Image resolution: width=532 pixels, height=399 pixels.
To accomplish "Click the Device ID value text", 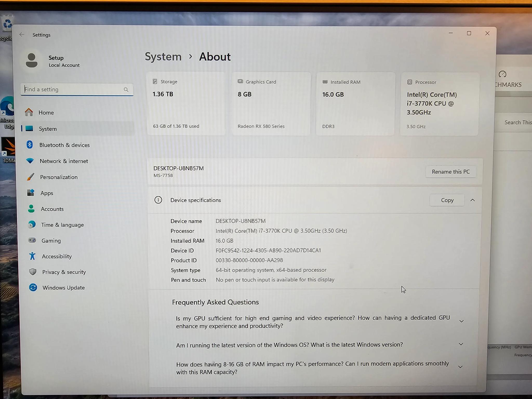I will 268,250.
